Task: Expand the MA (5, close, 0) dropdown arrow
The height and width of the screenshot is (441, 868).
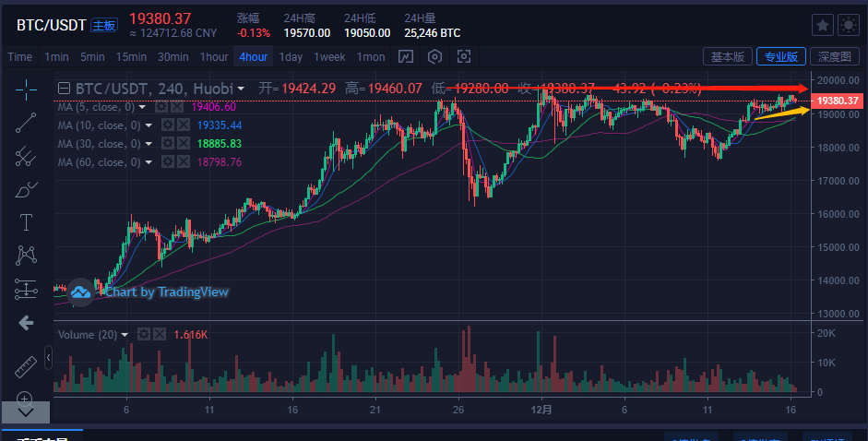Action: 142,107
